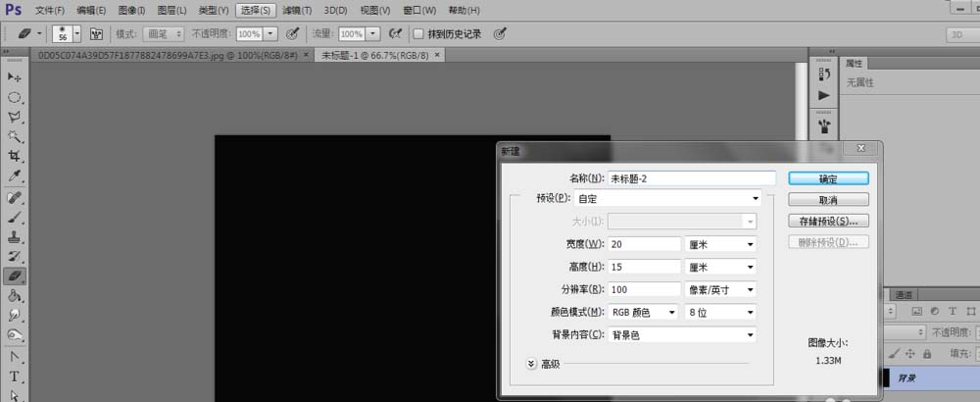Expand the 高级 advanced options section
The width and height of the screenshot is (980, 402).
pyautogui.click(x=532, y=363)
